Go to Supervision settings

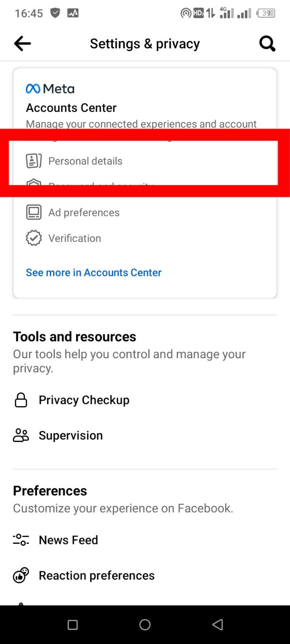point(71,436)
